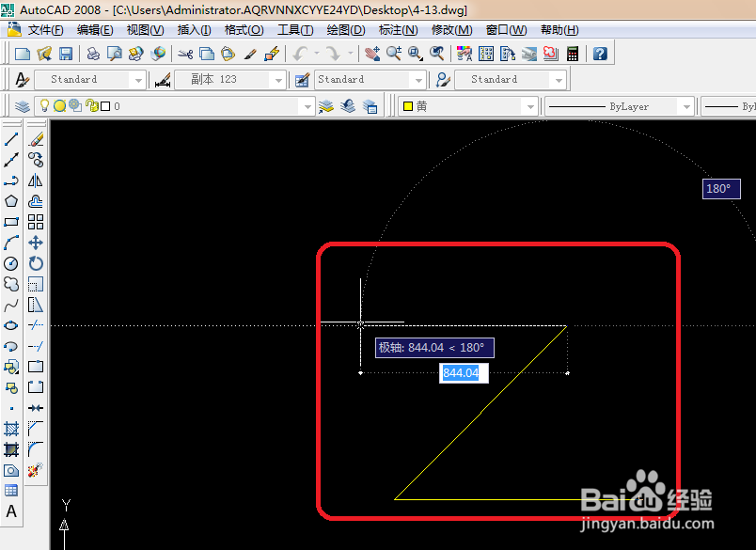Click the Plot printer icon

point(93,54)
